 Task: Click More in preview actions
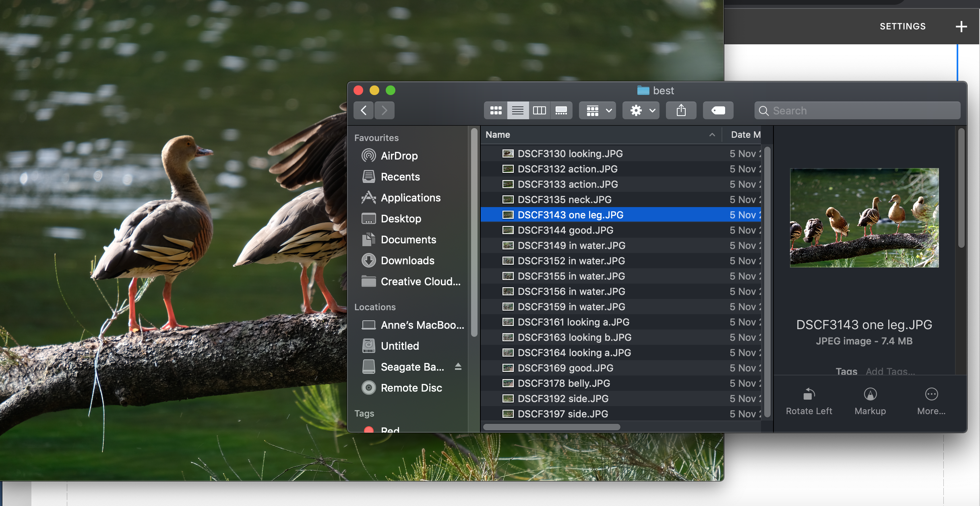(931, 394)
